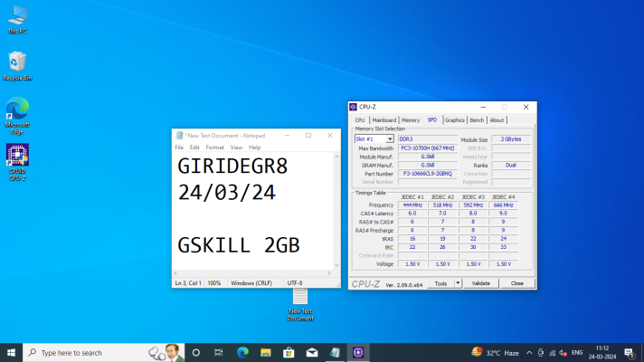Click the 2 GBytes Module Size value

(x=511, y=139)
